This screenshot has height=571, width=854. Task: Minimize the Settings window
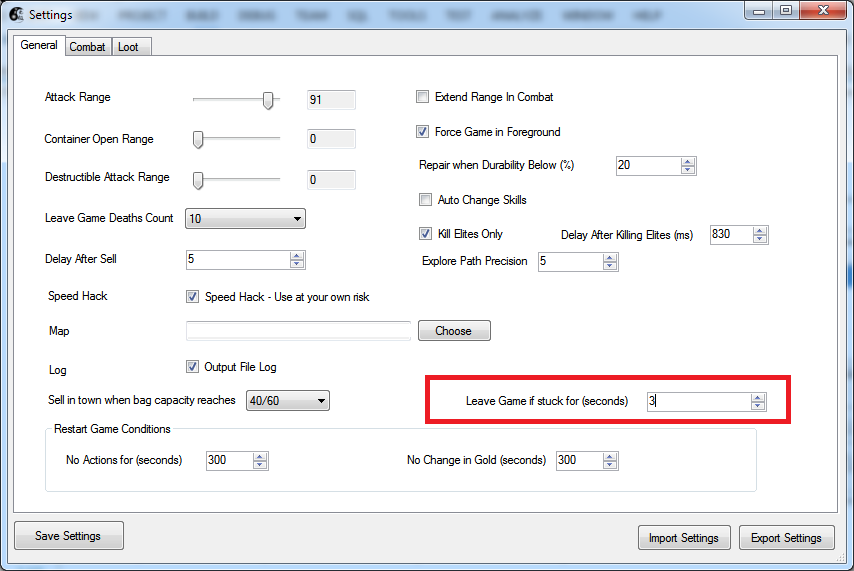[x=760, y=10]
